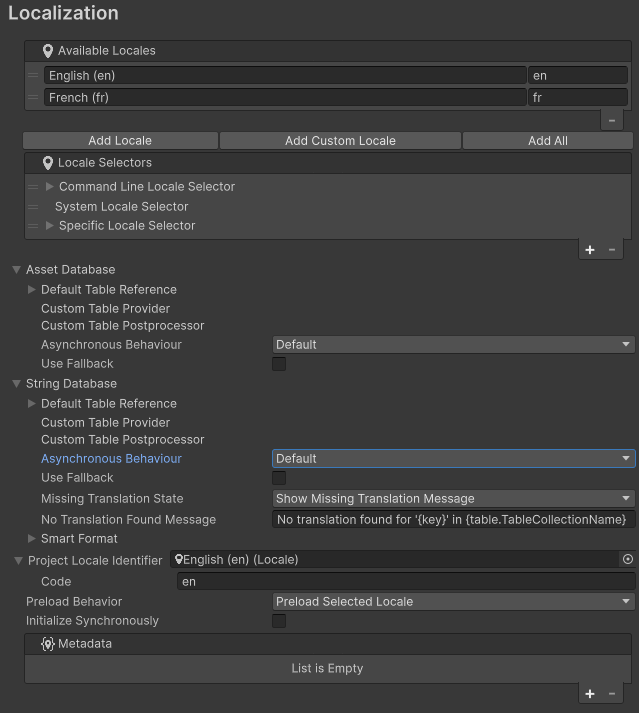Collapse the Asset Database section
This screenshot has width=639, height=713.
click(x=17, y=270)
